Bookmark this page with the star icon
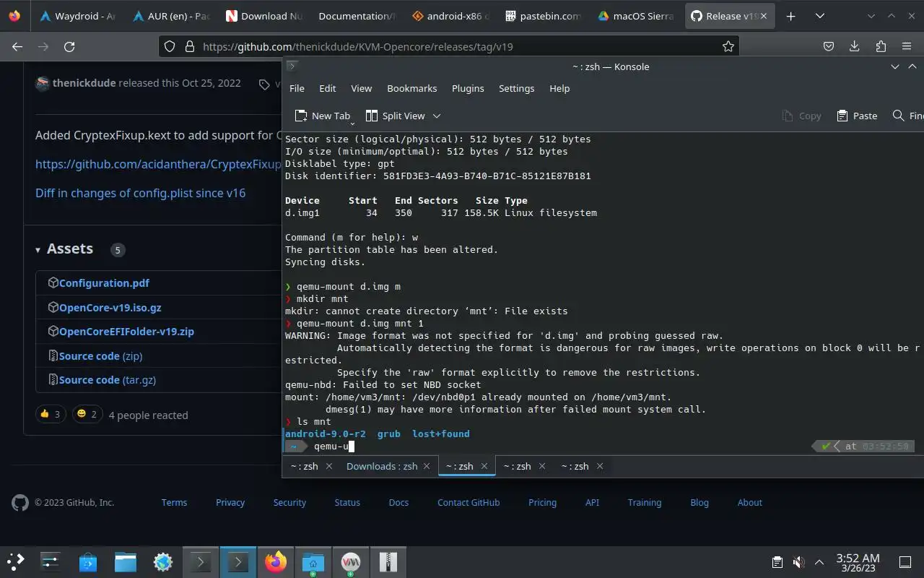Image resolution: width=924 pixels, height=578 pixels. [x=728, y=46]
